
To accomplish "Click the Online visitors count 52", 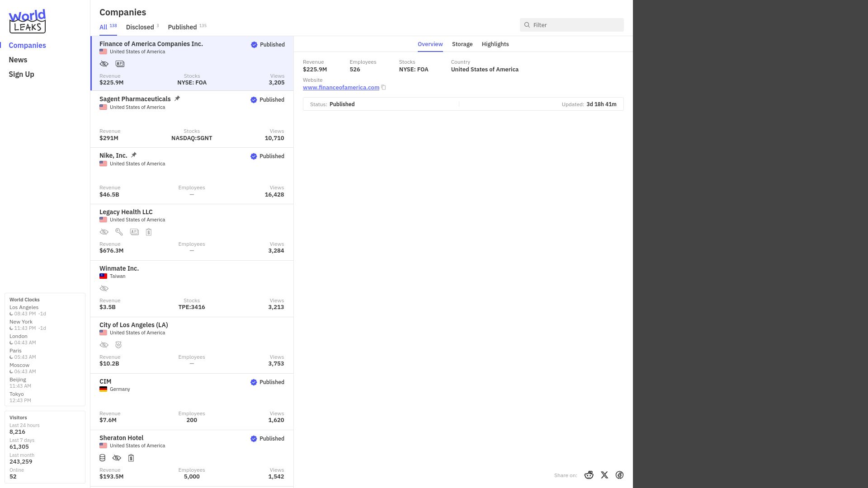I will click(13, 476).
